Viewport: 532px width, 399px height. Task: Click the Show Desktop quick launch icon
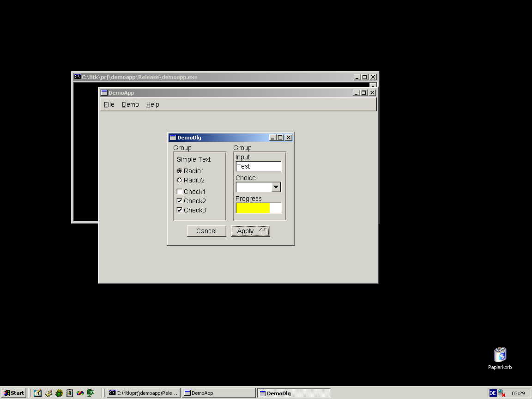click(x=38, y=393)
